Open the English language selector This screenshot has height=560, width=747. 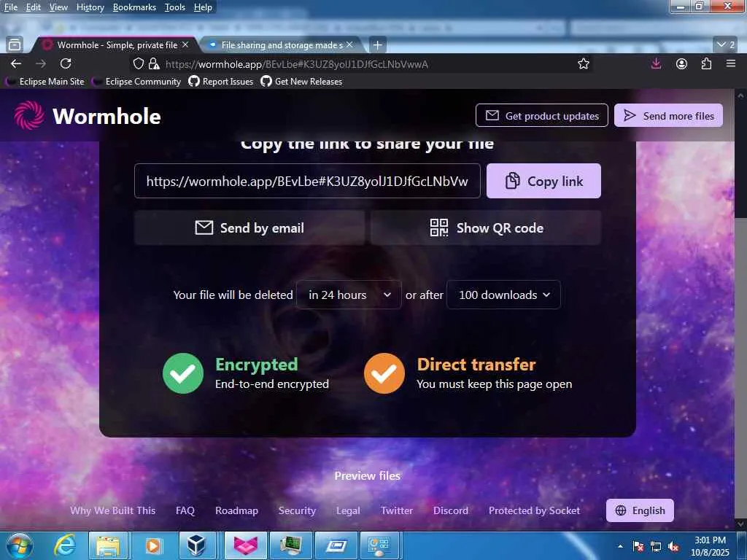coord(640,510)
